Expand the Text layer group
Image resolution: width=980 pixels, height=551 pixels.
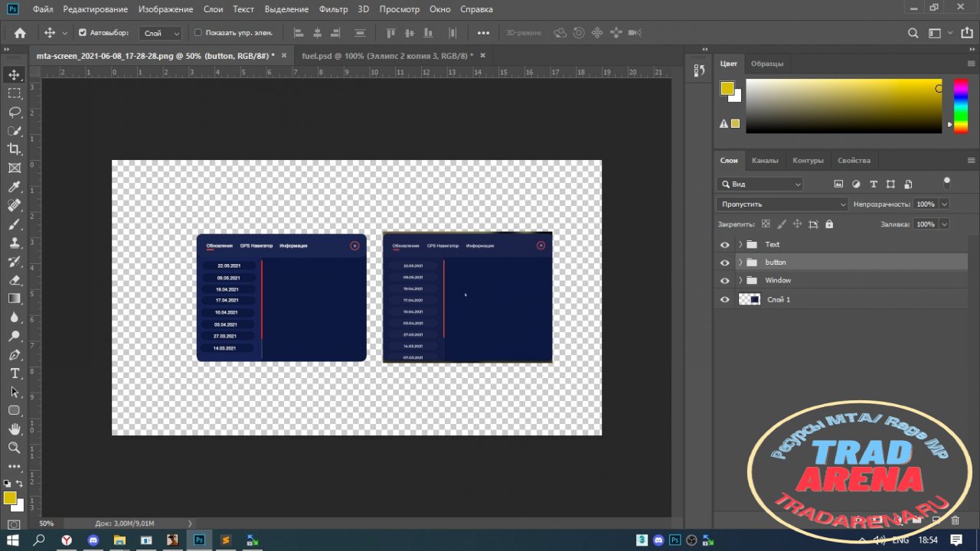(740, 244)
